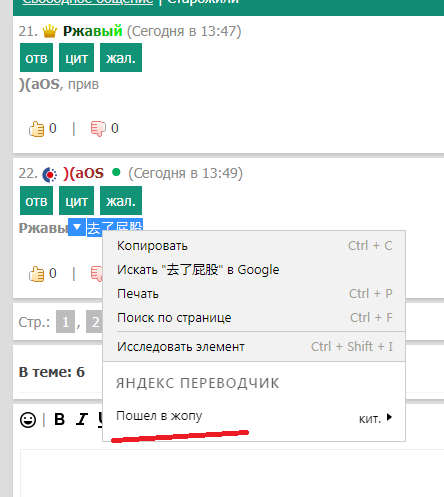Choose Искать in Google menu entry

click(x=254, y=270)
